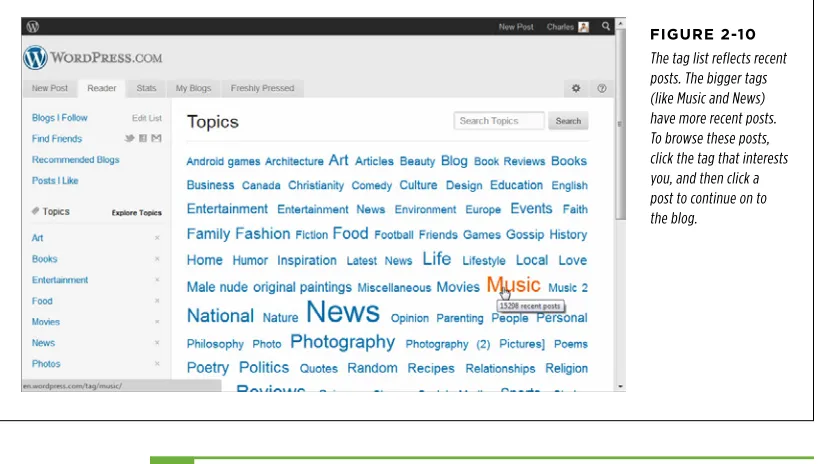Image resolution: width=818 pixels, height=464 pixels.
Task: Click the email envelope icon beside Find Friends
Action: (157, 138)
